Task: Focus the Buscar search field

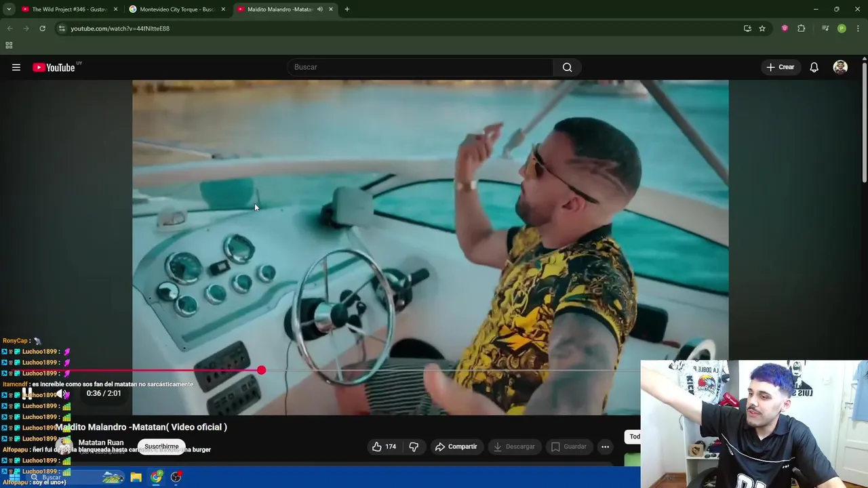Action: (x=420, y=67)
